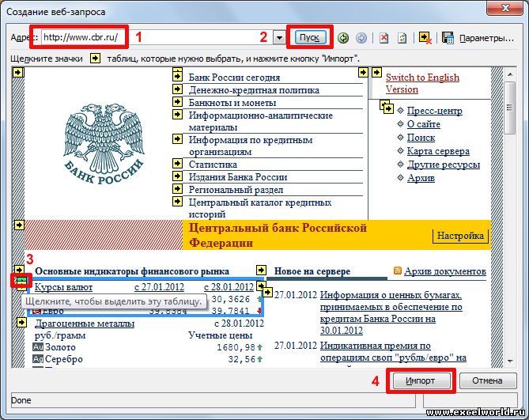Open the Карта сервера link
This screenshot has width=529, height=420.
438,151
